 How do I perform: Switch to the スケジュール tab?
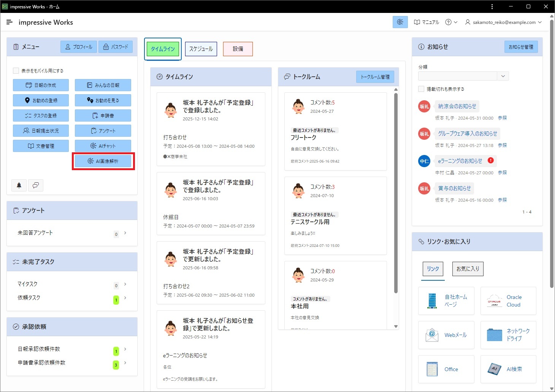(x=201, y=49)
